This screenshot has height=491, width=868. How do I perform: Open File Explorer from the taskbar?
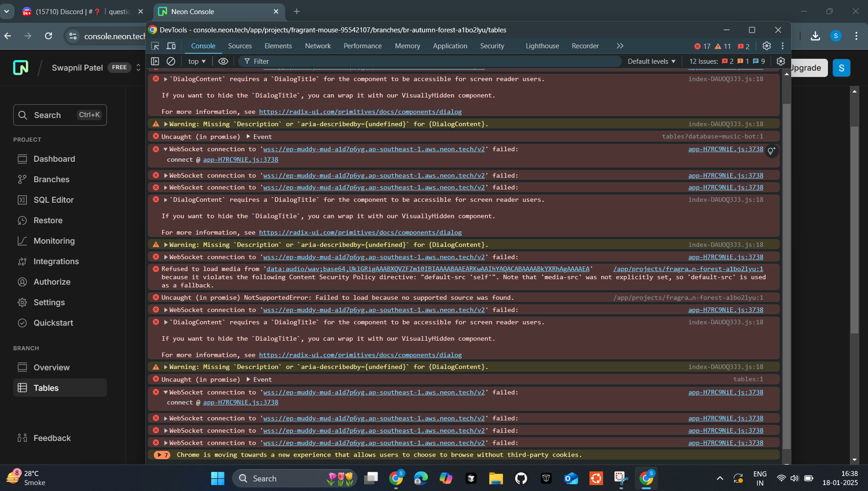pyautogui.click(x=496, y=478)
